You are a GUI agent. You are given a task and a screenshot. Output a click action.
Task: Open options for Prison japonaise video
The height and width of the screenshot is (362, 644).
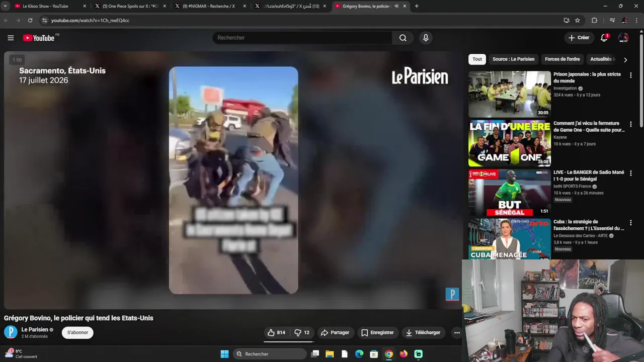click(630, 75)
